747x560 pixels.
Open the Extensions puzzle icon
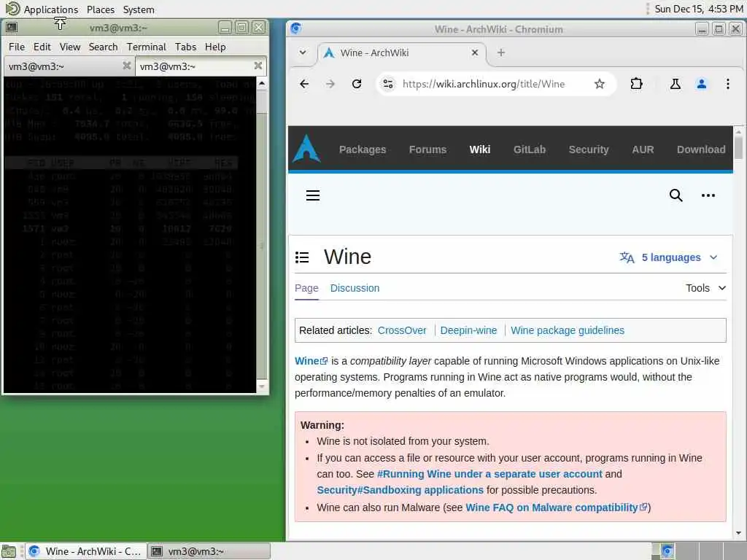point(636,85)
